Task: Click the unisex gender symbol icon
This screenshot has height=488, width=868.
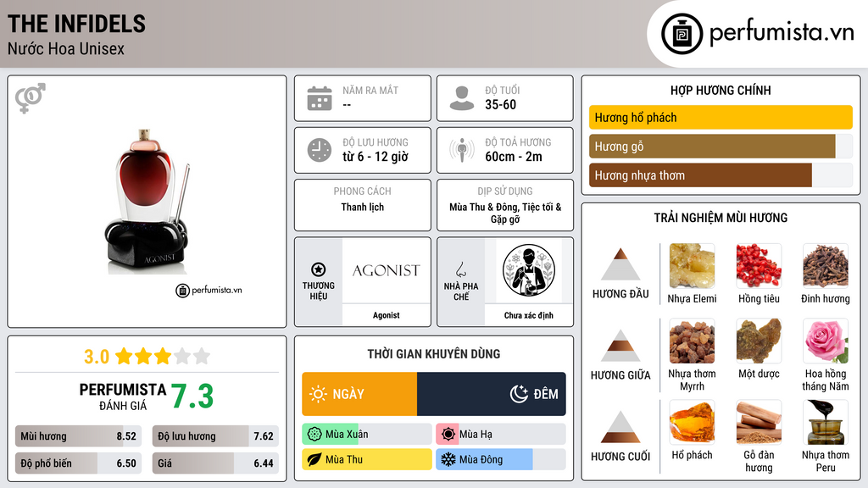Action: (31, 98)
